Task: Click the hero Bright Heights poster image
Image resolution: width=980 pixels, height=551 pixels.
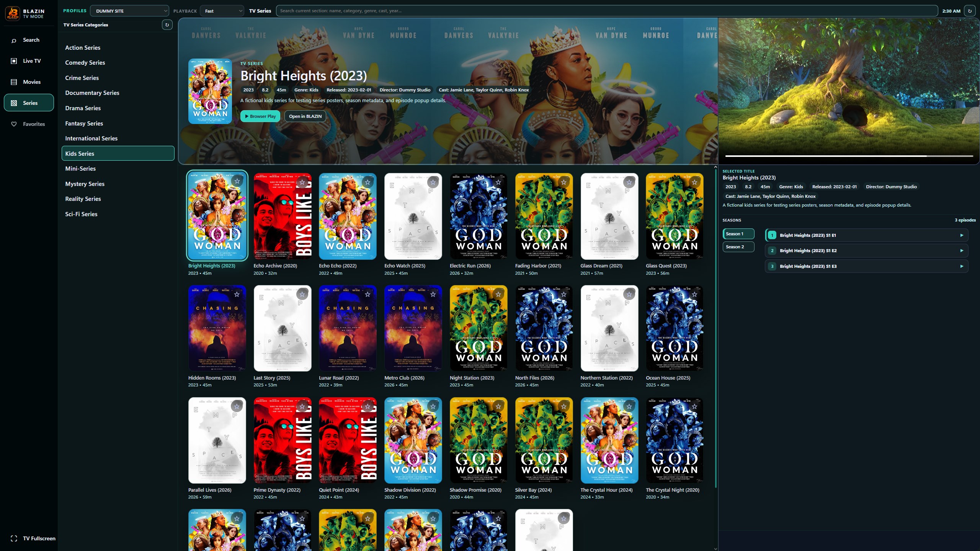Action: click(x=210, y=91)
